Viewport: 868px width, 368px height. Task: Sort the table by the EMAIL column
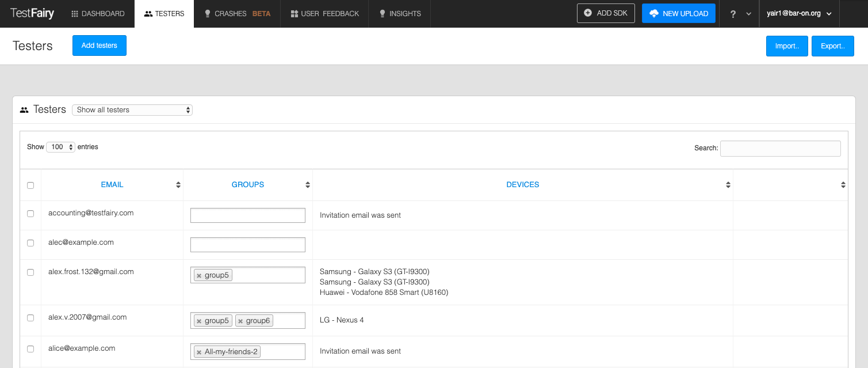point(112,184)
